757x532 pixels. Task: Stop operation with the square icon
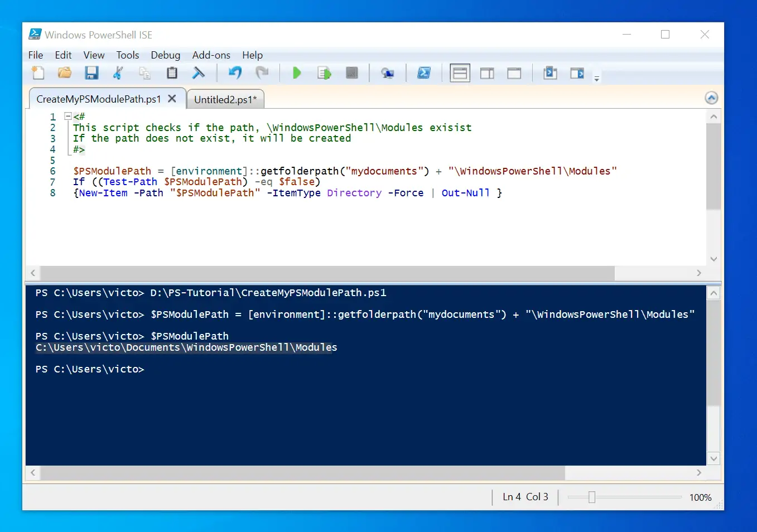click(351, 73)
